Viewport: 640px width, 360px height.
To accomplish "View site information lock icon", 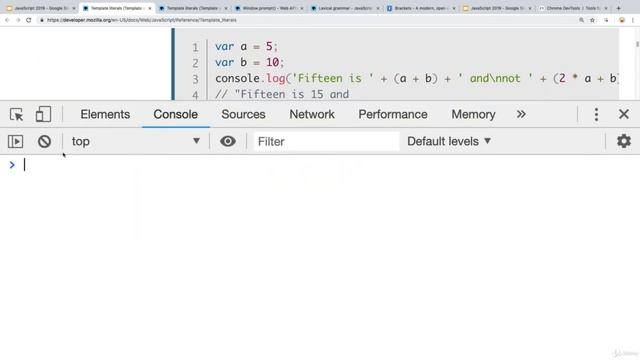I will [42, 20].
